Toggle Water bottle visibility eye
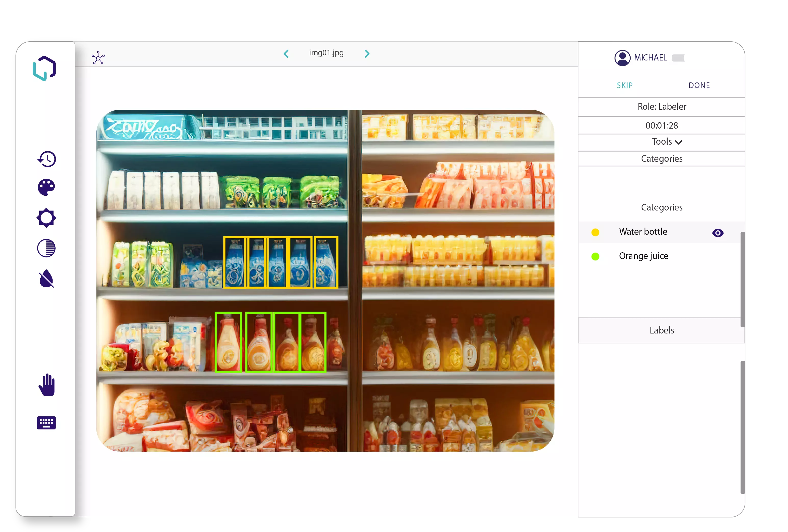 point(718,233)
